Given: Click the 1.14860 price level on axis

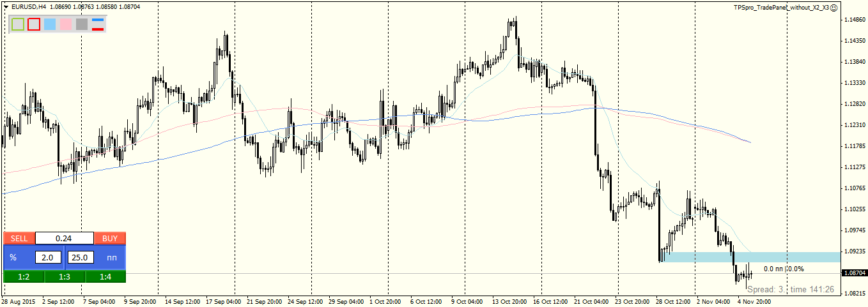Looking at the screenshot, I should [x=854, y=20].
